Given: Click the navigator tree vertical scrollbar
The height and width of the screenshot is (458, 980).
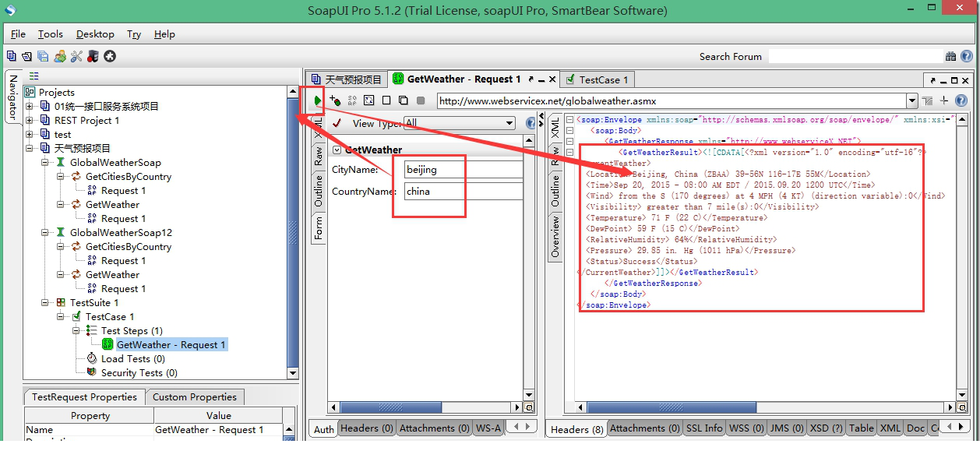Looking at the screenshot, I should point(293,232).
